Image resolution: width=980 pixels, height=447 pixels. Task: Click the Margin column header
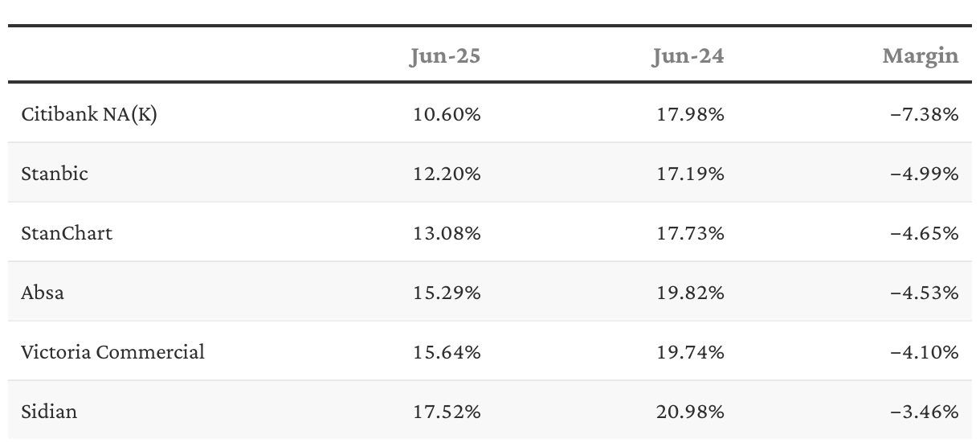click(921, 56)
